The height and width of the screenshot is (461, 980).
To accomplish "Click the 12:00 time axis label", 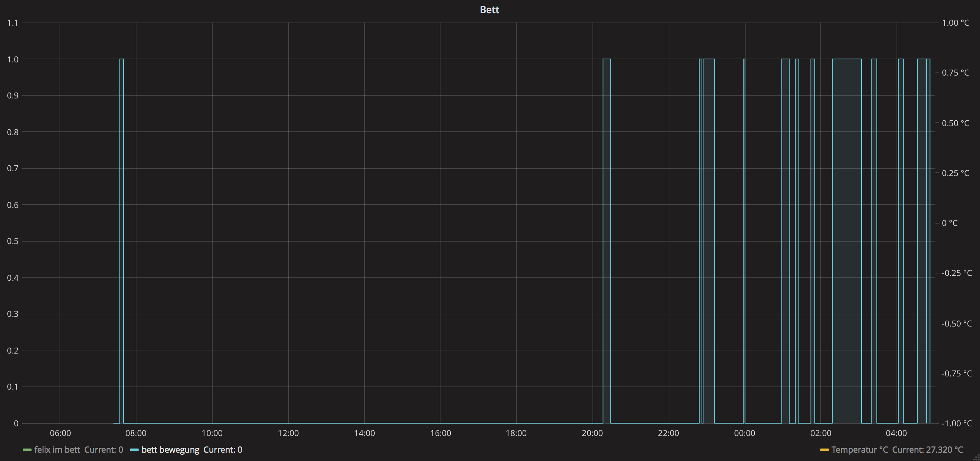I will [288, 433].
